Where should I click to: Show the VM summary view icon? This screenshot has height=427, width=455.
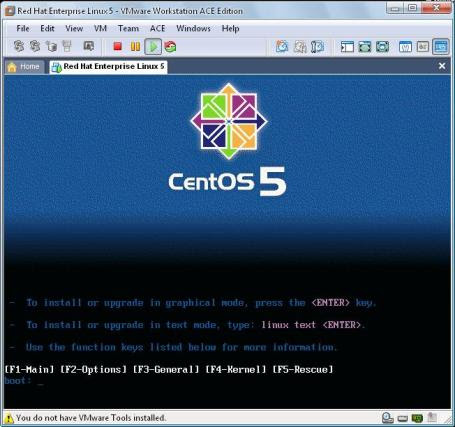(x=405, y=47)
